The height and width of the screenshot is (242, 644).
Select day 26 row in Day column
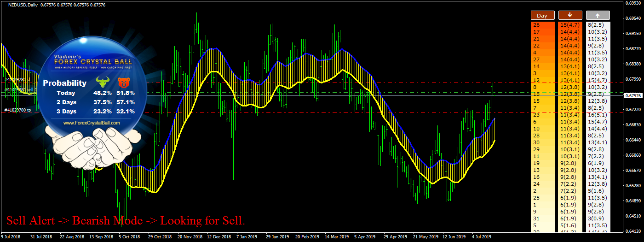click(x=536, y=25)
